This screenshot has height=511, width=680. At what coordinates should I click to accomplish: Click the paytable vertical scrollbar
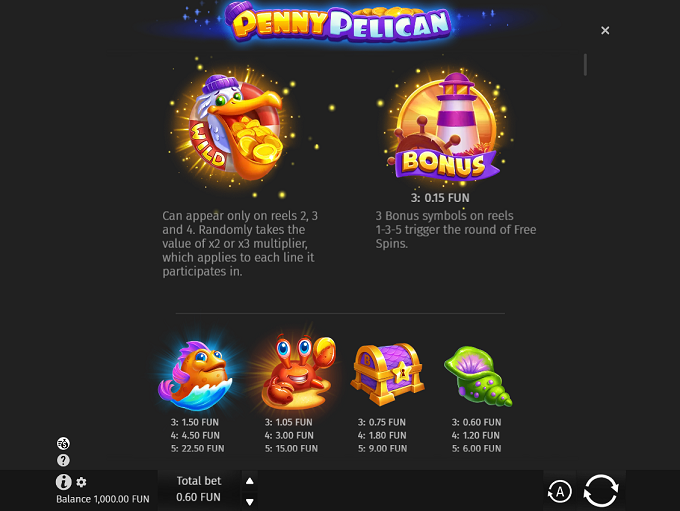coord(585,65)
